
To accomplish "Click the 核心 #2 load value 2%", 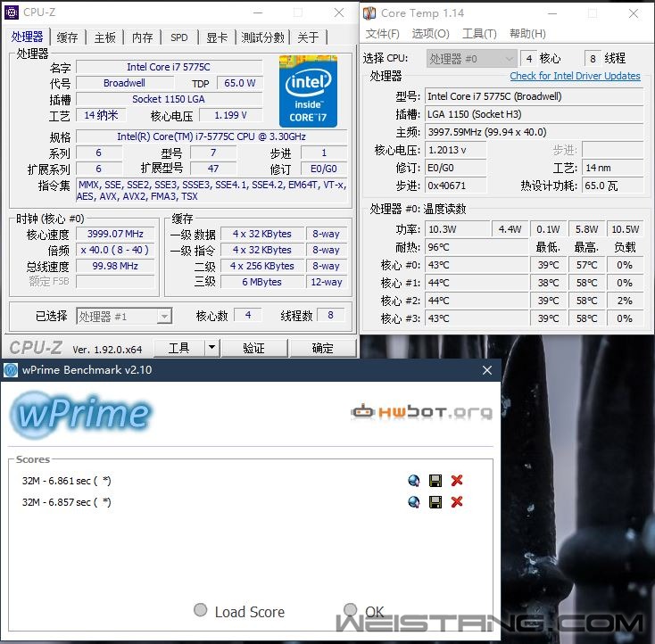I will [x=625, y=301].
